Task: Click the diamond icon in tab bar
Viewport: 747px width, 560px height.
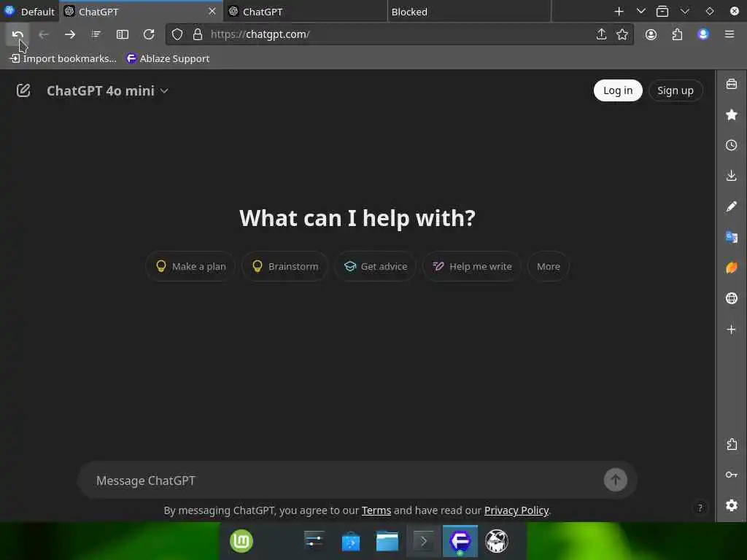Action: [x=710, y=11]
